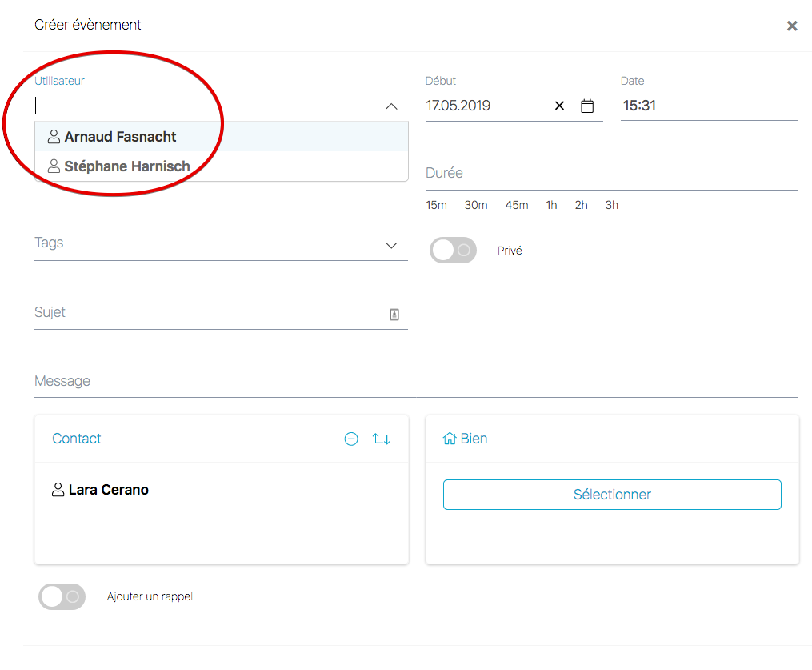Viewport: 812px width, 670px height.
Task: Click the swap arrows icon in Contact card
Action: click(382, 439)
